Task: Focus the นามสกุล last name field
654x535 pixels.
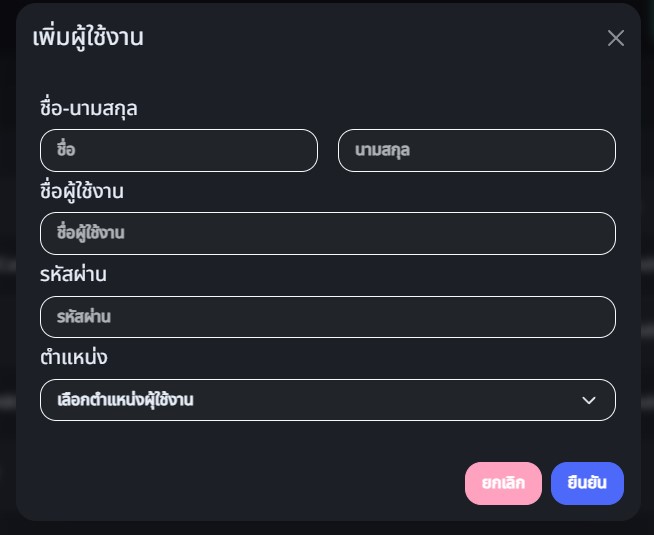Action: pyautogui.click(x=477, y=150)
